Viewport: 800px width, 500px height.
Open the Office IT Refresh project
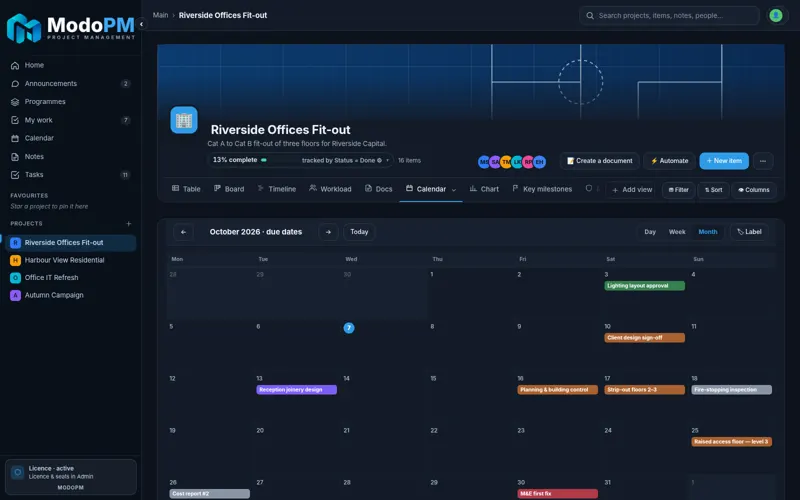tap(70, 278)
